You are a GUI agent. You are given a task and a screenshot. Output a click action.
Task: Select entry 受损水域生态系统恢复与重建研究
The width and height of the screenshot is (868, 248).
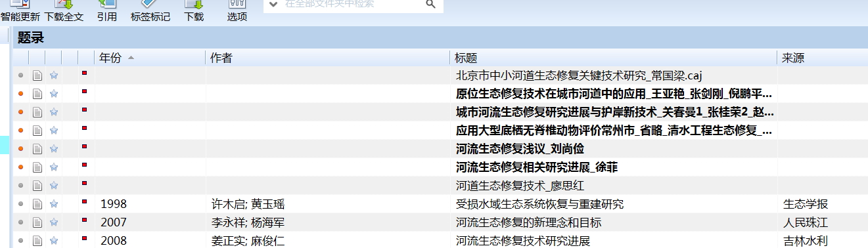pos(539,204)
